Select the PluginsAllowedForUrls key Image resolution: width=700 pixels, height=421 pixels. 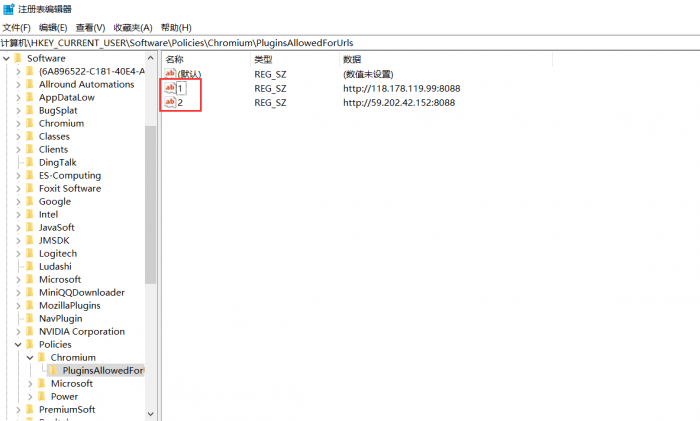103,371
